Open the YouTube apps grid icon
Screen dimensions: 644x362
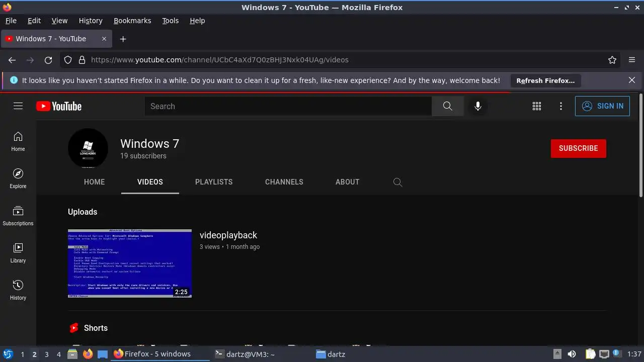[x=537, y=106]
